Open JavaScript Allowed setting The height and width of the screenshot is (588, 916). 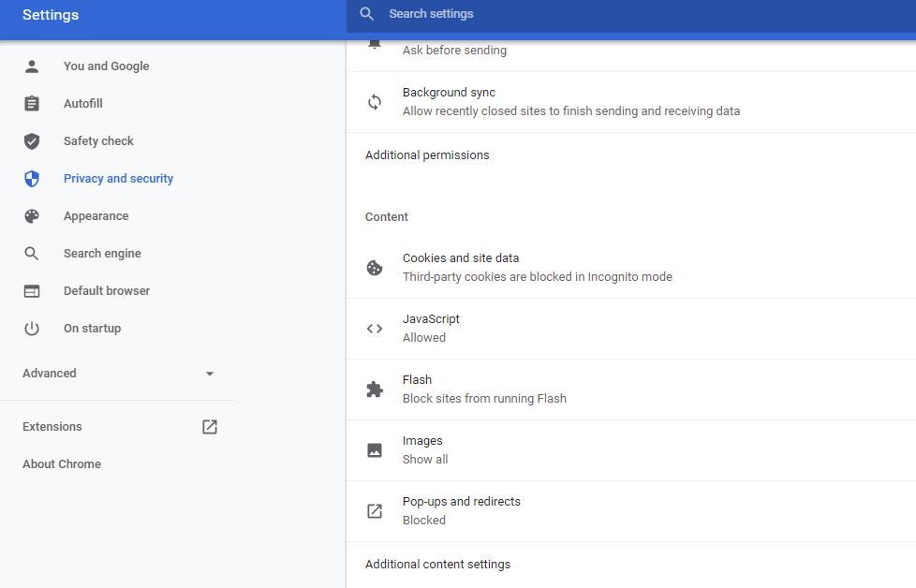tap(631, 329)
